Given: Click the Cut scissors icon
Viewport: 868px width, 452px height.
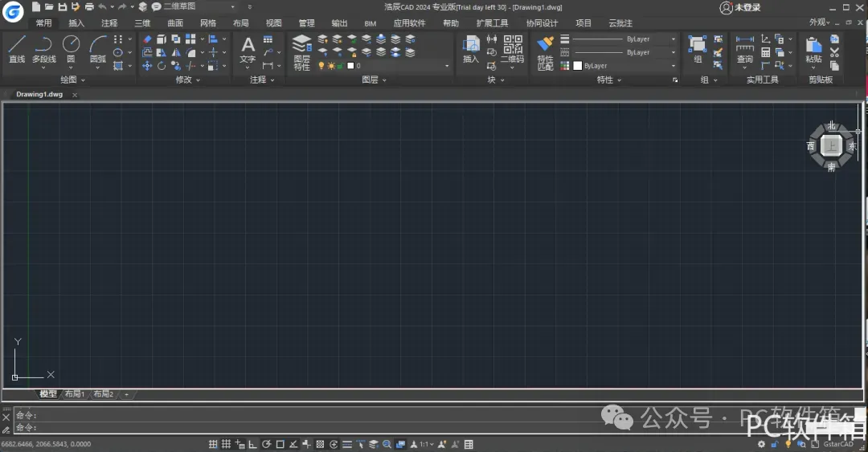Looking at the screenshot, I should 835,52.
